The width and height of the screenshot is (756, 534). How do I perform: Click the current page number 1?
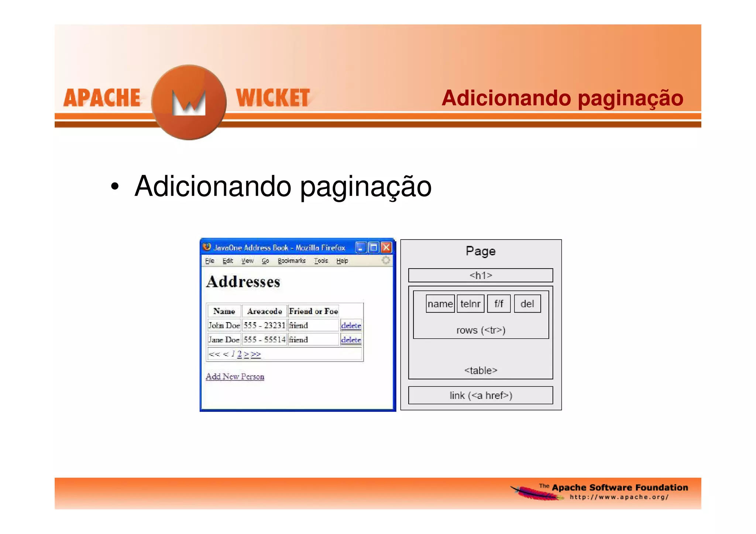coord(233,354)
